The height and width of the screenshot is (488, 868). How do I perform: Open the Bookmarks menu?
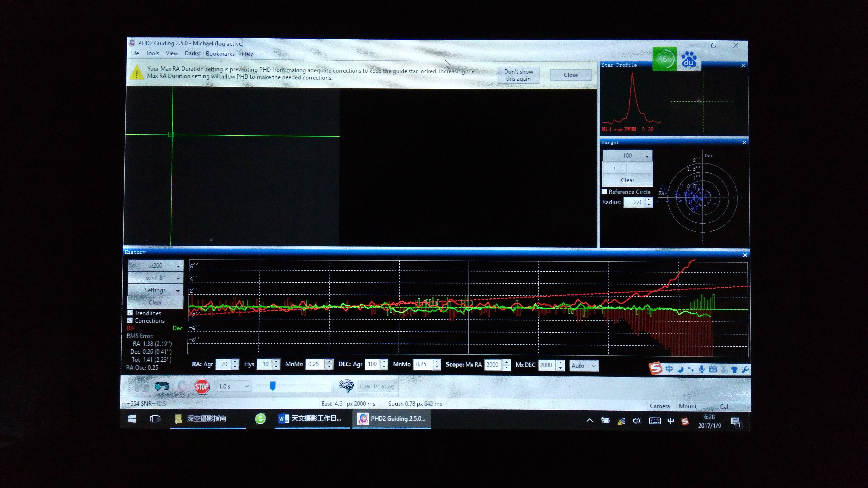point(220,54)
